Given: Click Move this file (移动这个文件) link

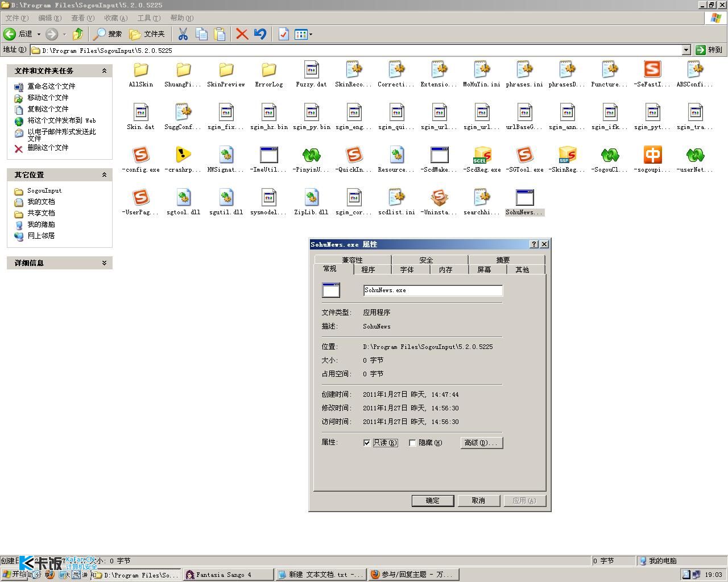Looking at the screenshot, I should pyautogui.click(x=48, y=98).
